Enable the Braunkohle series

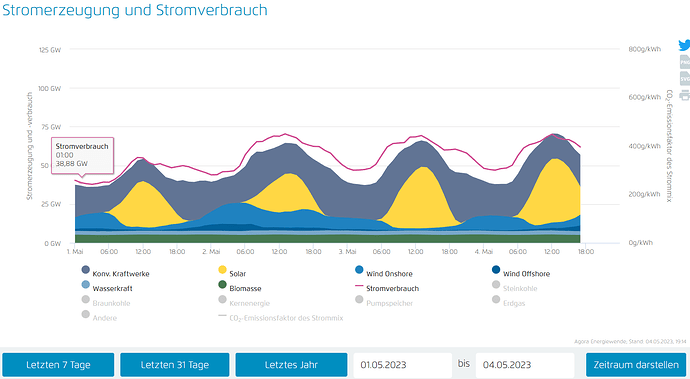click(106, 303)
